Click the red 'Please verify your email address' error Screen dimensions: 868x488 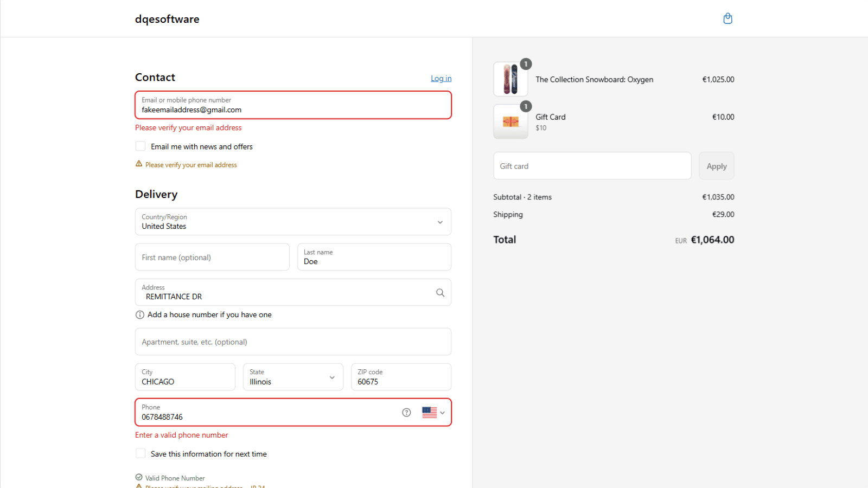(188, 128)
